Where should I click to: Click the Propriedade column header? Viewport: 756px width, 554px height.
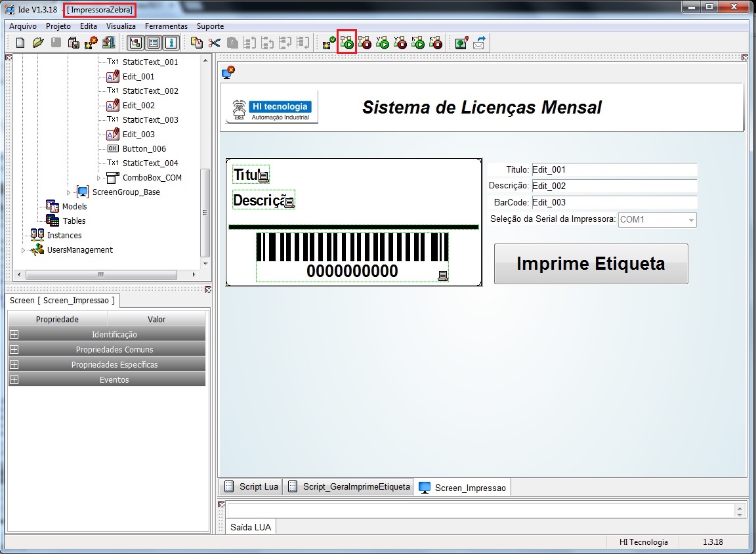(x=57, y=319)
